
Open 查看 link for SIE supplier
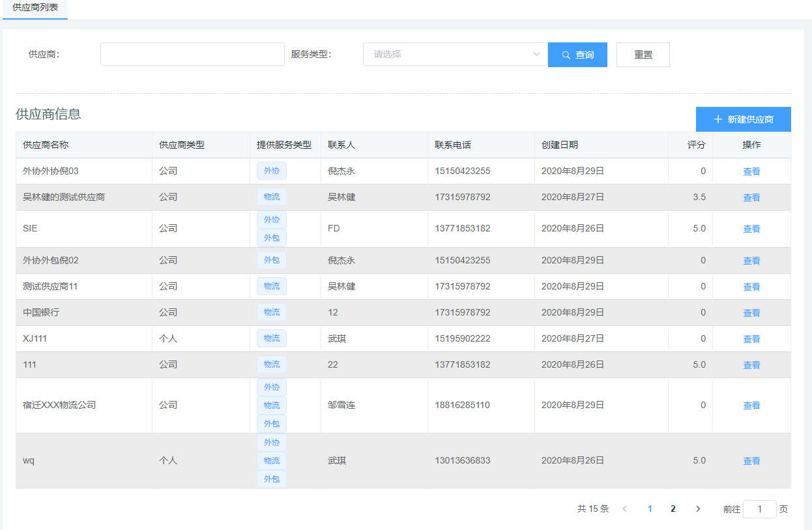751,229
